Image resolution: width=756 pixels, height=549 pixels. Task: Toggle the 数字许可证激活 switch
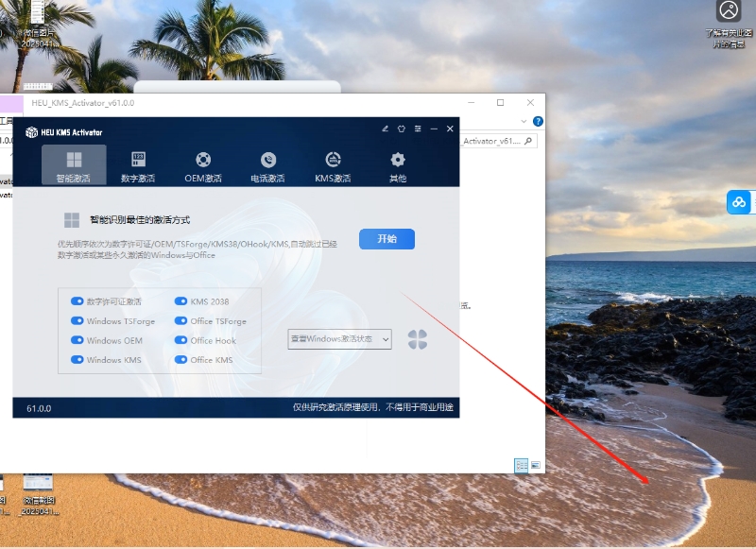click(77, 301)
